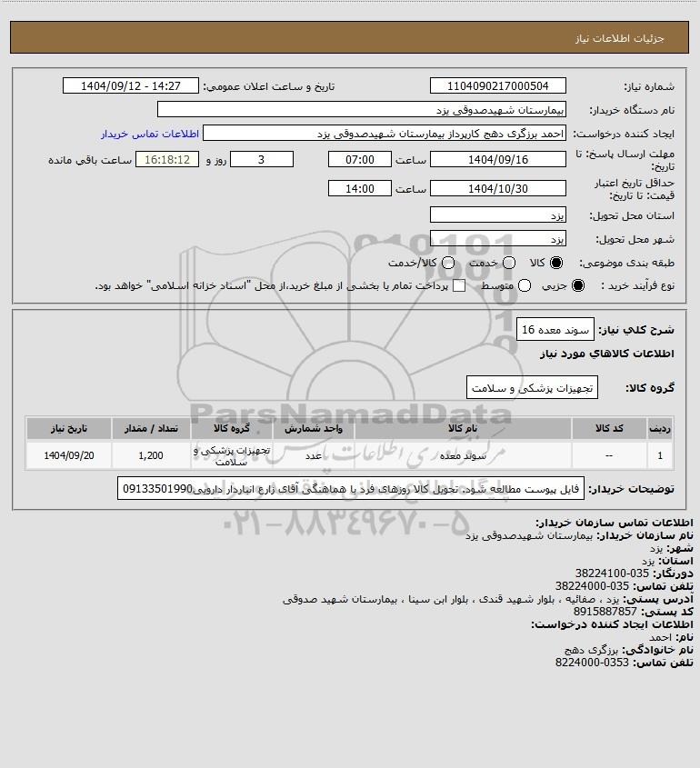This screenshot has height=768, width=700.
Task: Click the quantity cell 1,200
Action: pos(151,455)
